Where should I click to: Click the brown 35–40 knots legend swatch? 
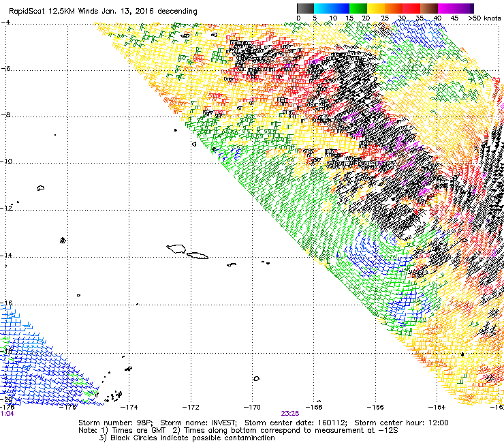(429, 8)
